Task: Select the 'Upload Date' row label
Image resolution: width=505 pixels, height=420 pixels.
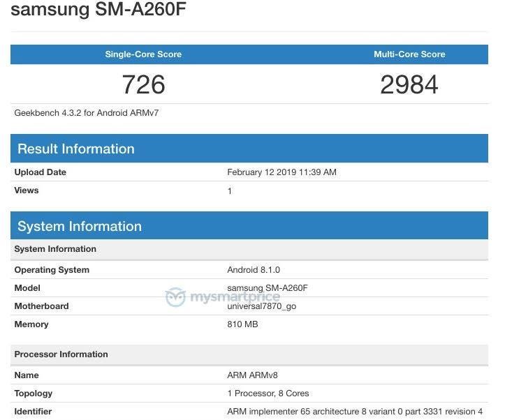Action: click(41, 172)
